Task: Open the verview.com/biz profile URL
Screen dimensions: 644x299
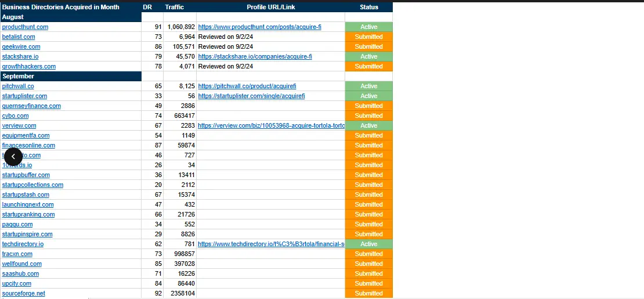Action: coord(271,125)
